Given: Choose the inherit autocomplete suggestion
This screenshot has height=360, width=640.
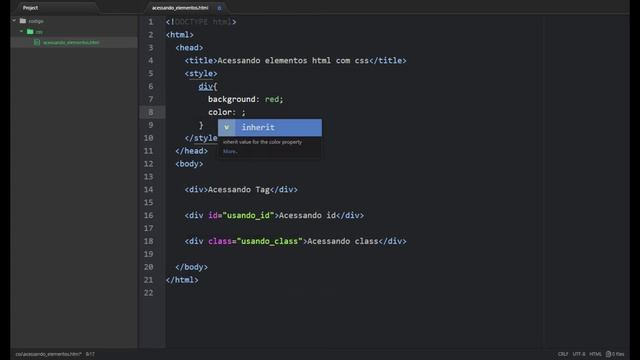Looking at the screenshot, I should pyautogui.click(x=270, y=127).
